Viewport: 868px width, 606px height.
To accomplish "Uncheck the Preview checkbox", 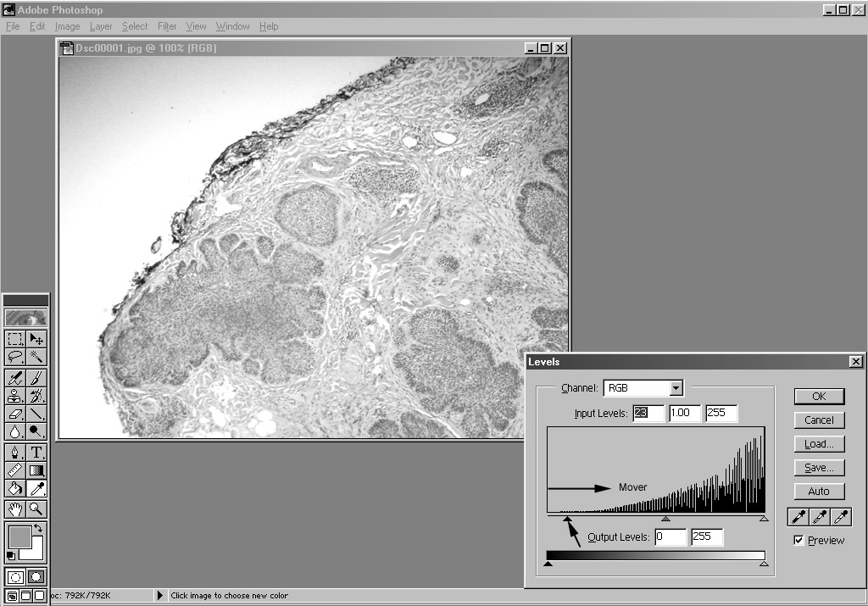I will (798, 541).
